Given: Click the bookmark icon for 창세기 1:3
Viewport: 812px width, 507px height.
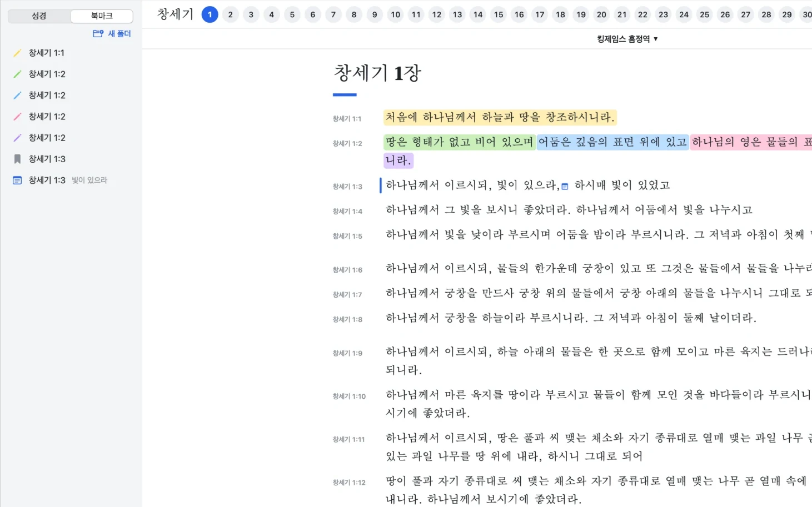Looking at the screenshot, I should (17, 159).
